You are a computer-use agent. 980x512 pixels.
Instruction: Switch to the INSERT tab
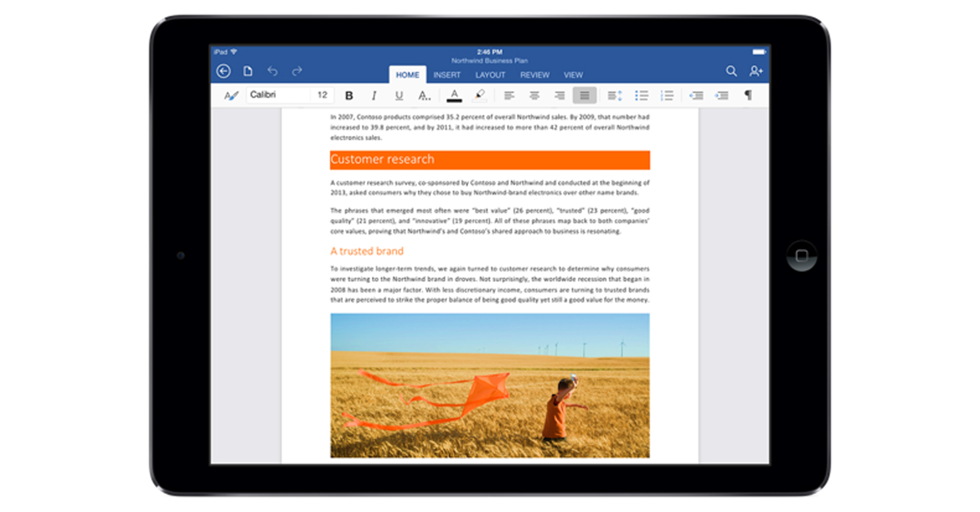coord(447,75)
